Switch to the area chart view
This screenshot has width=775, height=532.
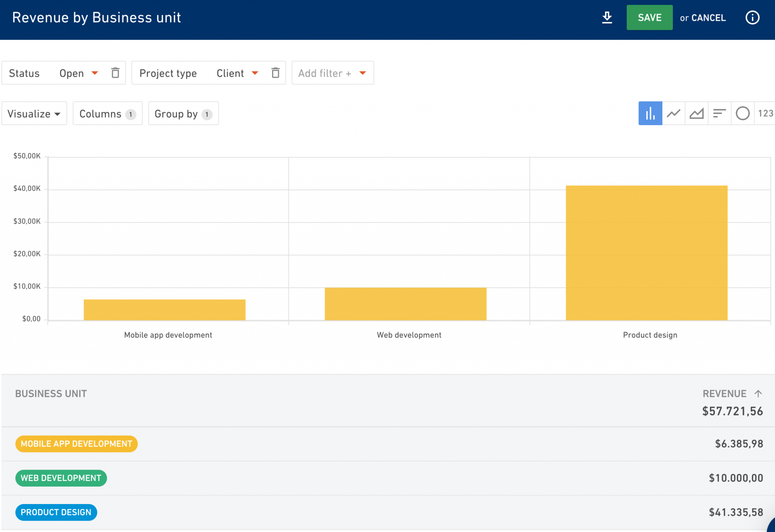click(696, 113)
